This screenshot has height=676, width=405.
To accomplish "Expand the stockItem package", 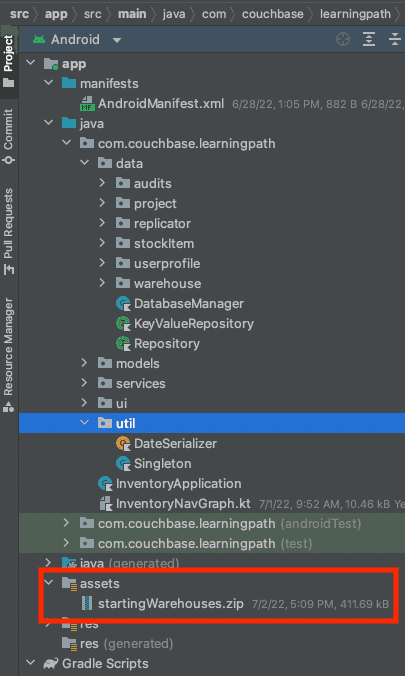I will pyautogui.click(x=102, y=243).
